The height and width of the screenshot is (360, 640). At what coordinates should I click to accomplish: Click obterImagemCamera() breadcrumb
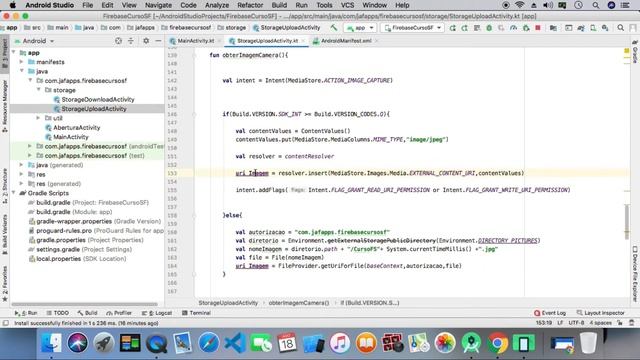299,303
